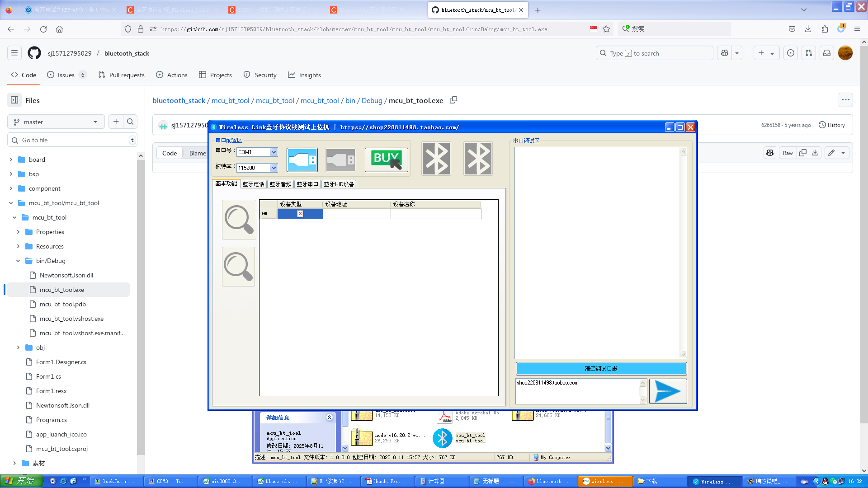Open Firefox downloads icon
The width and height of the screenshot is (868, 488).
808,29
